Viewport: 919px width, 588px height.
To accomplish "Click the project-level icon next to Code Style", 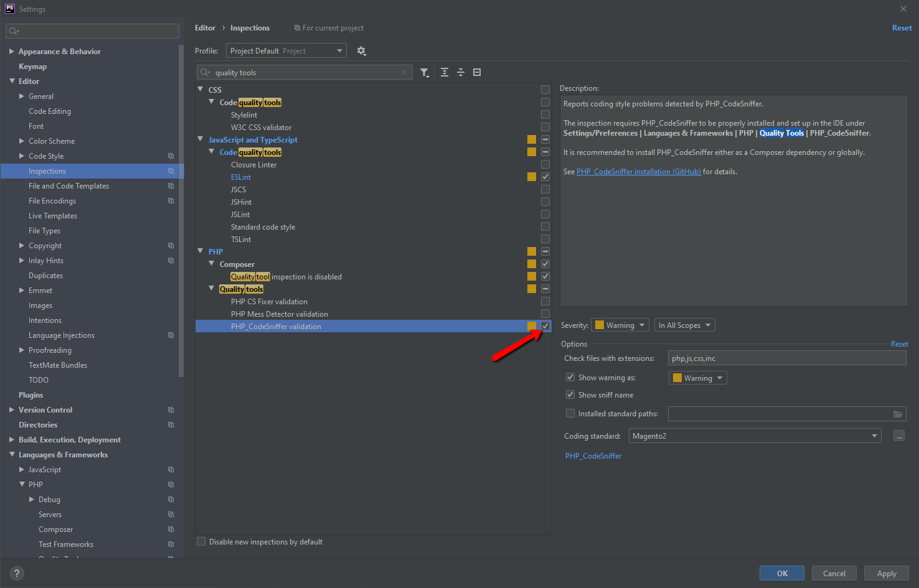I will (171, 156).
